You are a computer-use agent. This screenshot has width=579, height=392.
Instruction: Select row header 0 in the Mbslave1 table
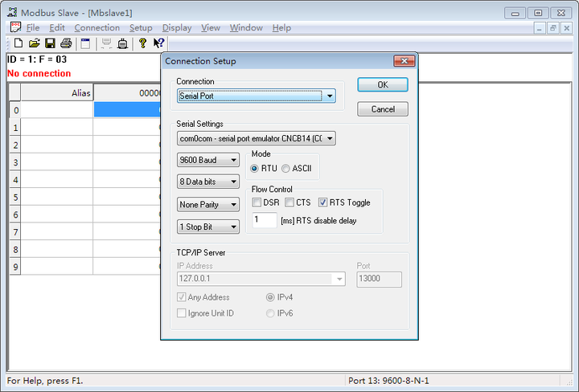(x=15, y=110)
